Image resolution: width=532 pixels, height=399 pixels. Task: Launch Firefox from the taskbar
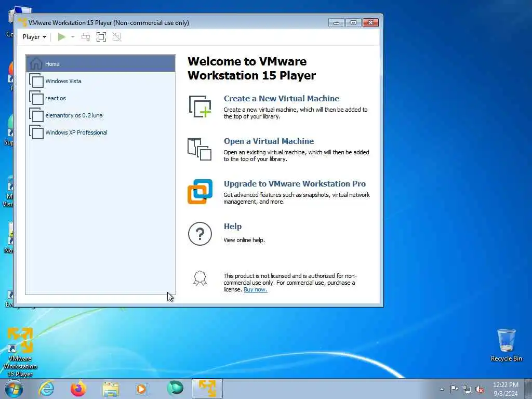coord(78,389)
